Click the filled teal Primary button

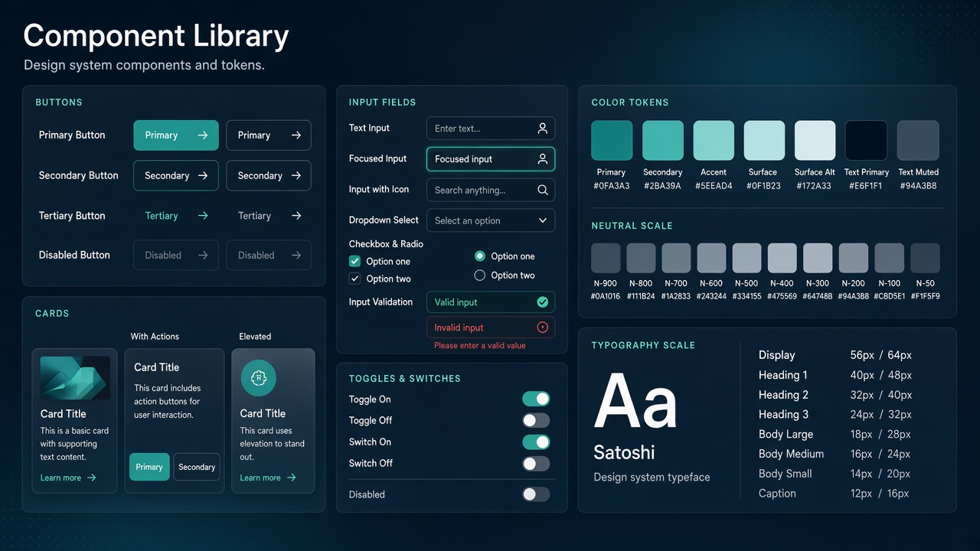[x=176, y=135]
